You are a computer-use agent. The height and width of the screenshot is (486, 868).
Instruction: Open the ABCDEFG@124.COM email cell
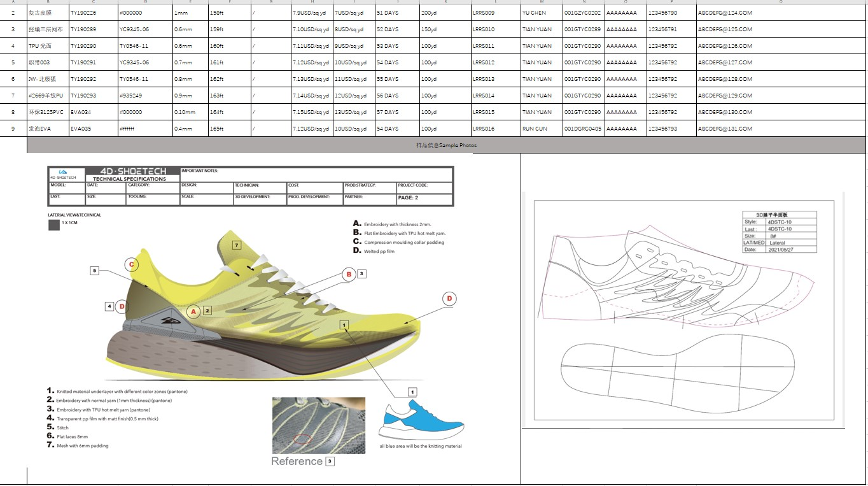tap(781, 13)
